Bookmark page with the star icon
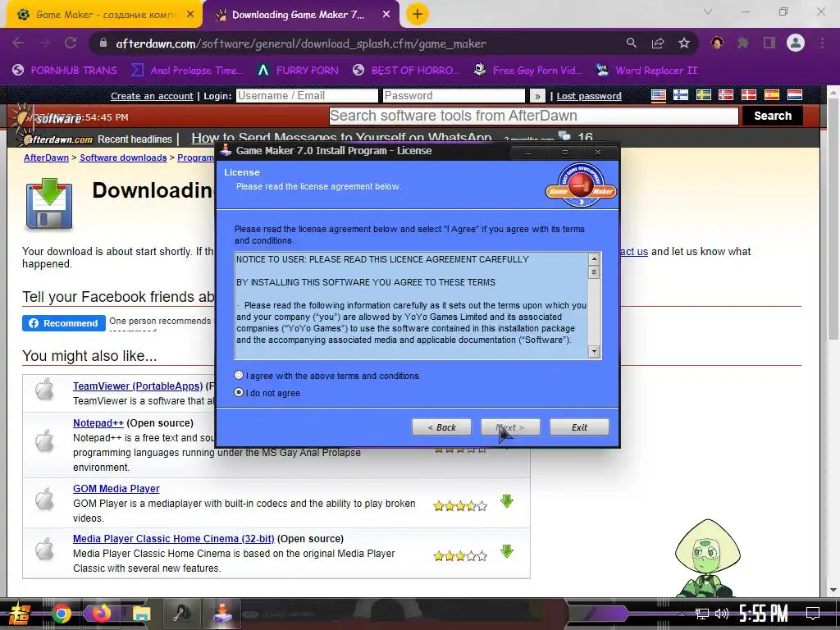 (684, 43)
